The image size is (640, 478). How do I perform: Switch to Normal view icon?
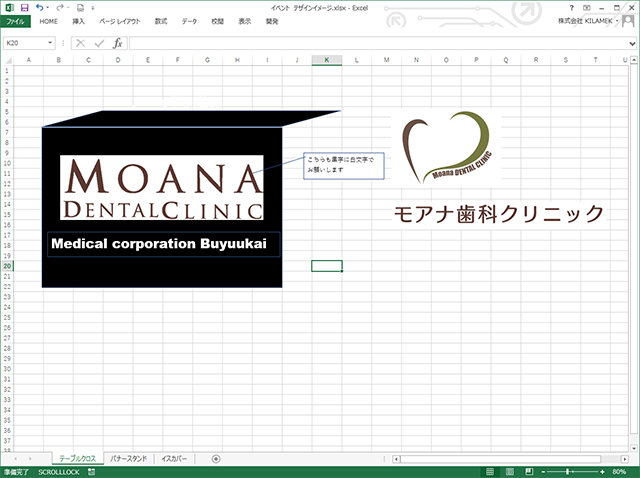[490, 472]
